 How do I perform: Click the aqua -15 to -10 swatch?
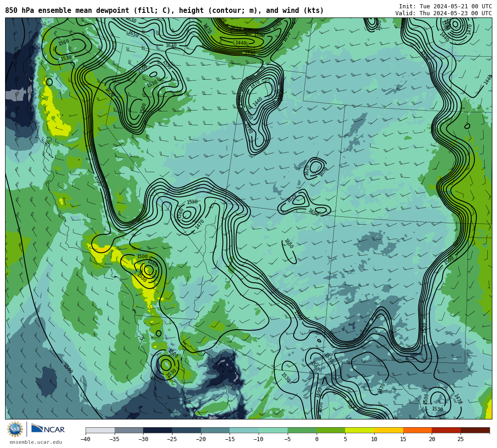[244, 430]
